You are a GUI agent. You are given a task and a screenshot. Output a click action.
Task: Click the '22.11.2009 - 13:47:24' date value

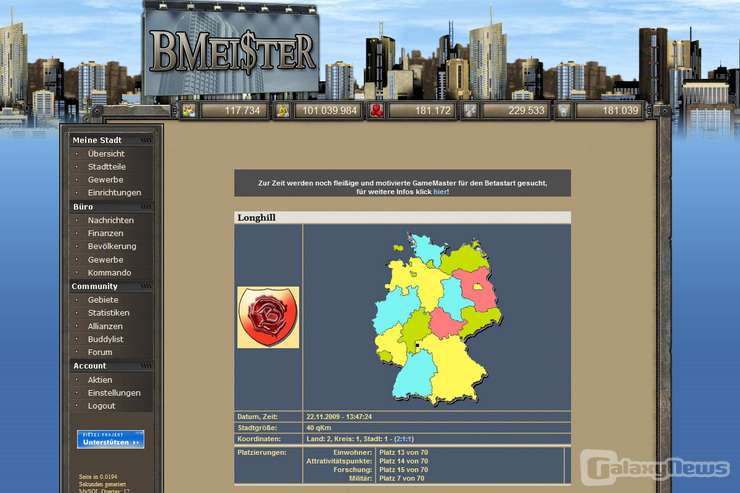(339, 417)
